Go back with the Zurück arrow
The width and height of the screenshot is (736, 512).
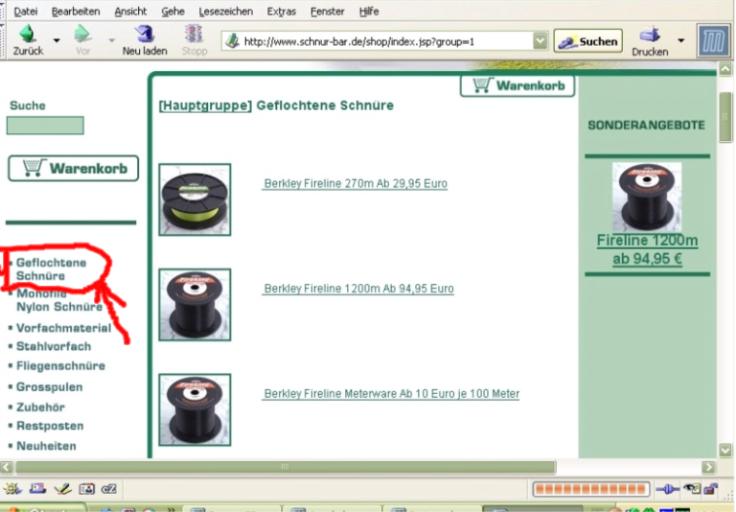28,39
